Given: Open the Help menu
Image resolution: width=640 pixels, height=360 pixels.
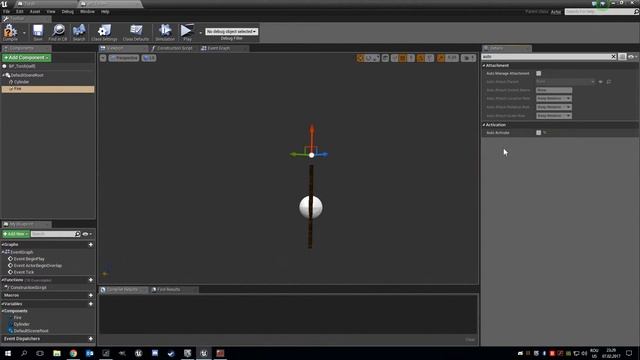Looking at the screenshot, I should (x=105, y=12).
